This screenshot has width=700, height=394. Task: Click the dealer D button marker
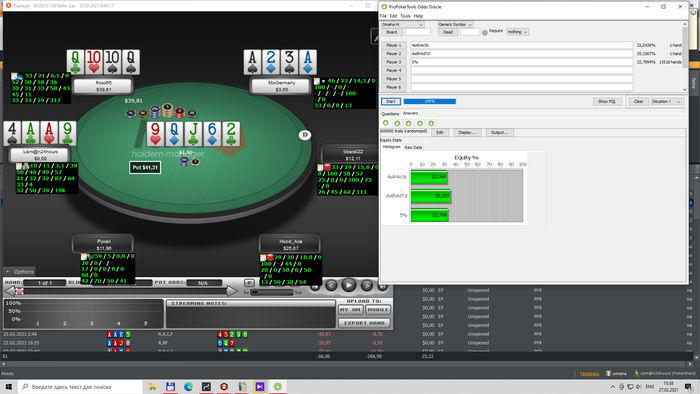[x=305, y=135]
